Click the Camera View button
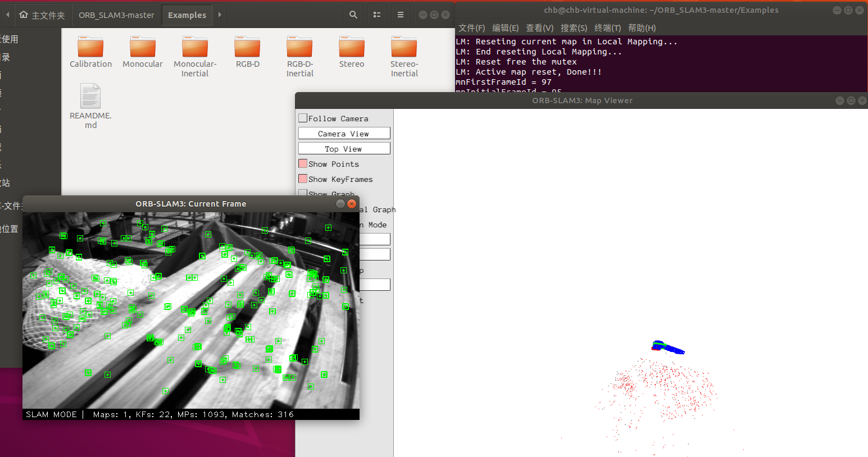Image resolution: width=868 pixels, height=457 pixels. (x=344, y=134)
